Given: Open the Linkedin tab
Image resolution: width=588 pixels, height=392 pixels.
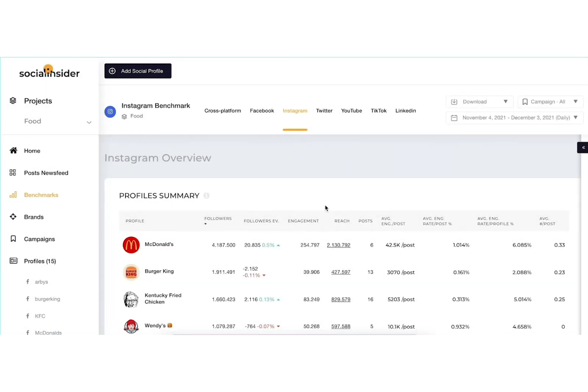Looking at the screenshot, I should (x=406, y=111).
